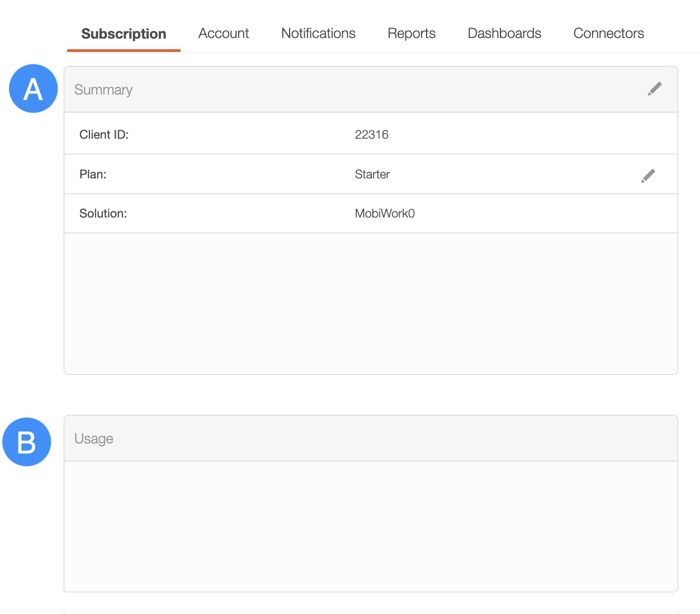Viewport: 700px width, 614px height.
Task: Select the Subscription tab
Action: [x=124, y=34]
